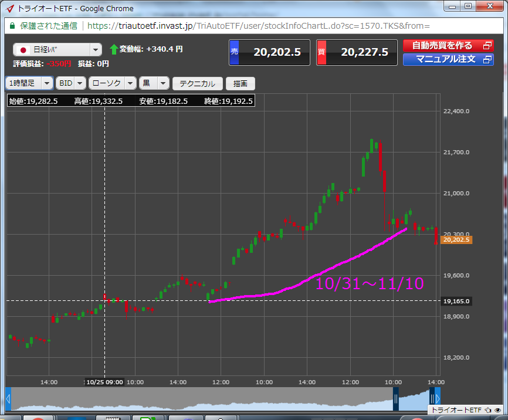Click popup-window icon on 自動売買を作る

487,46
